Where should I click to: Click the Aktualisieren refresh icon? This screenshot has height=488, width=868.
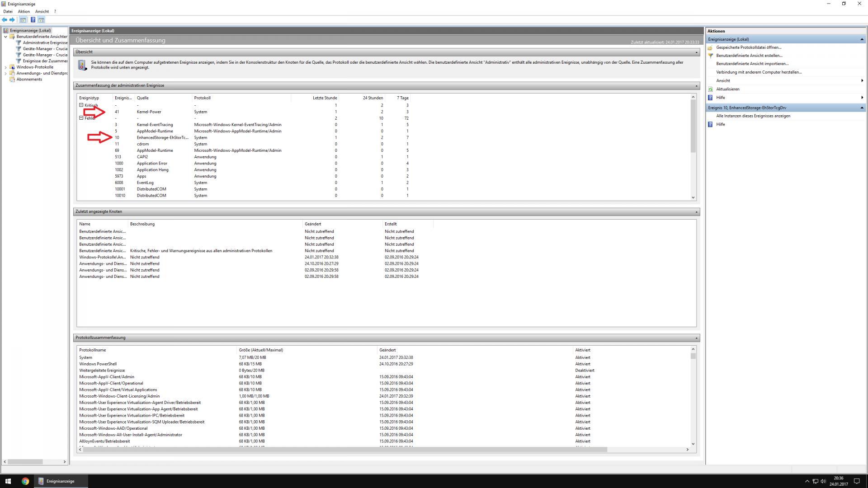[710, 89]
